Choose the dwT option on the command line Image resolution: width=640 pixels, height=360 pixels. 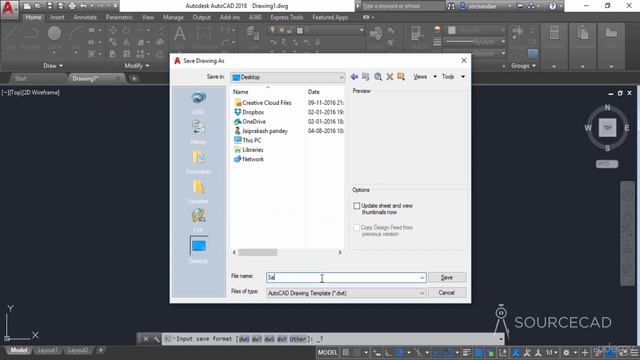[257, 339]
